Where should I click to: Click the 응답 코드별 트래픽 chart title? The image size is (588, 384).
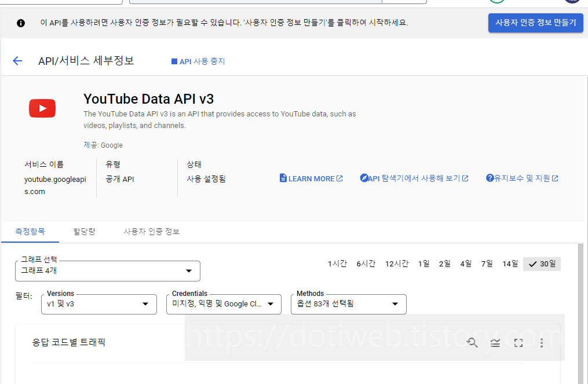68,342
